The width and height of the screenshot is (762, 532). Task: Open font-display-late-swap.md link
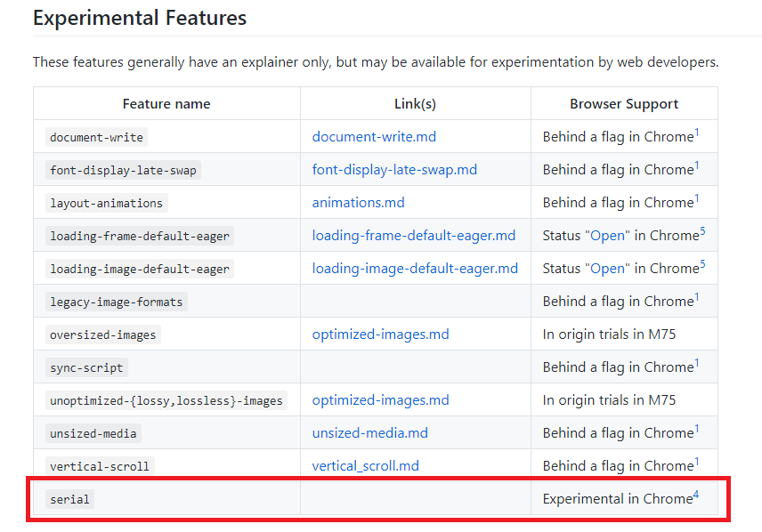pos(394,170)
